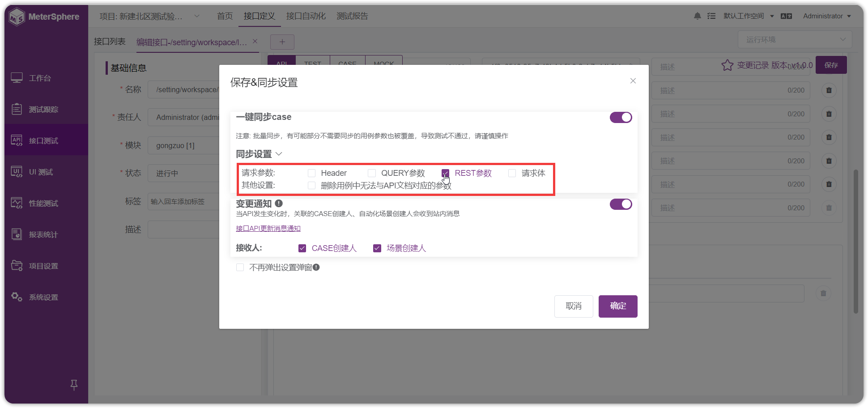Switch to the 接口自动化 tab
The image size is (868, 408).
pos(306,16)
